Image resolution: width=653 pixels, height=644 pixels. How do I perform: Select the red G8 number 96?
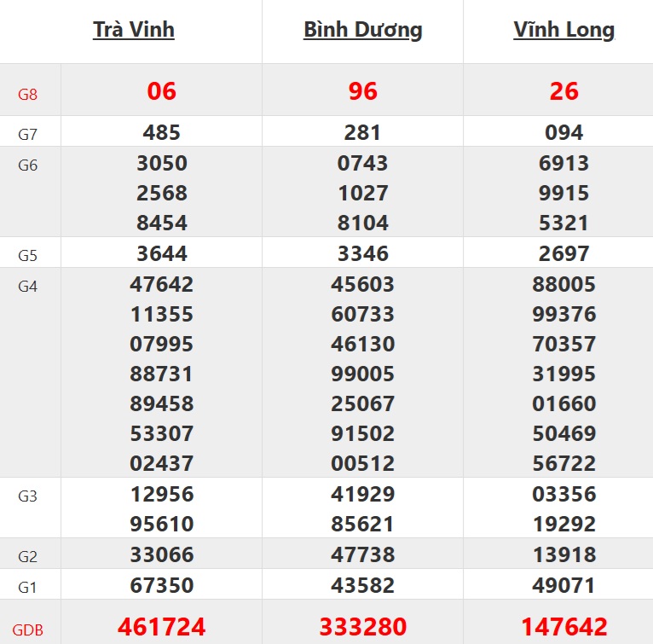362,91
